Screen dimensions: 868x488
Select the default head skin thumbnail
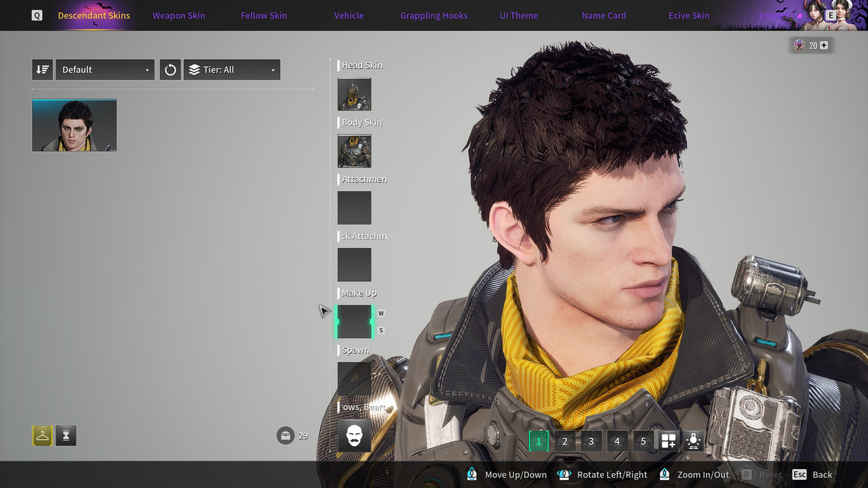(x=74, y=125)
